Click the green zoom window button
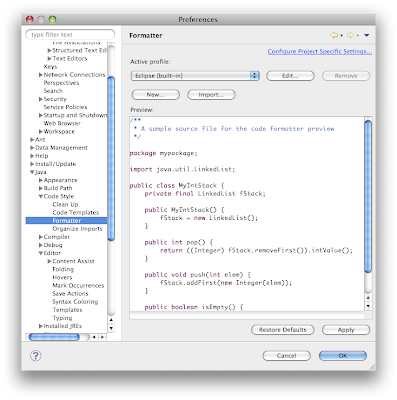Screen dimensions: 397x400 pos(52,20)
